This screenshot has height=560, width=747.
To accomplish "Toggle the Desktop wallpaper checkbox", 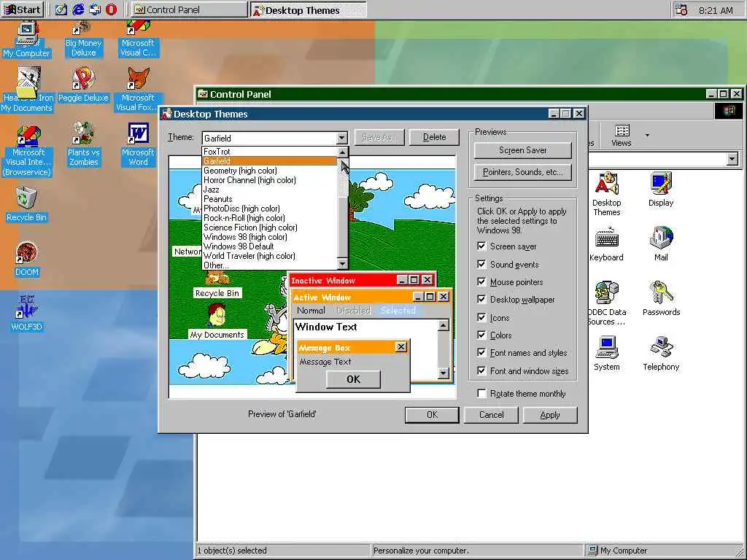I will [x=481, y=300].
